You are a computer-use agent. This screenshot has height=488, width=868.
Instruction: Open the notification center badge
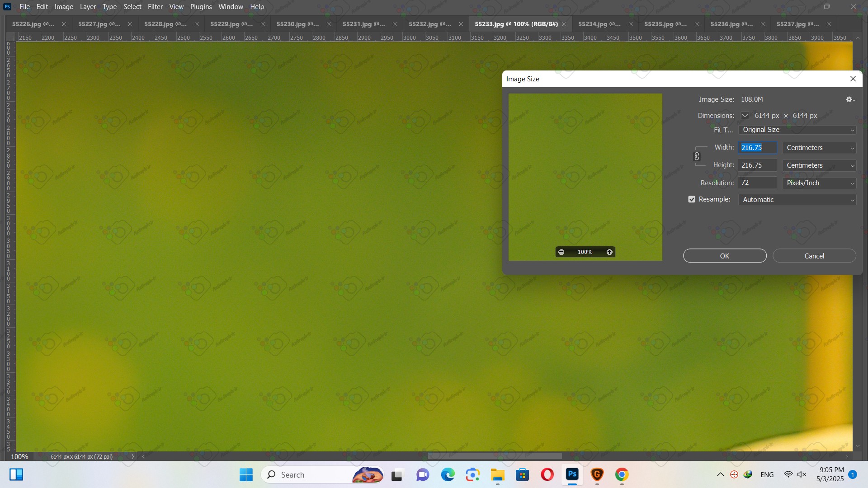click(853, 474)
